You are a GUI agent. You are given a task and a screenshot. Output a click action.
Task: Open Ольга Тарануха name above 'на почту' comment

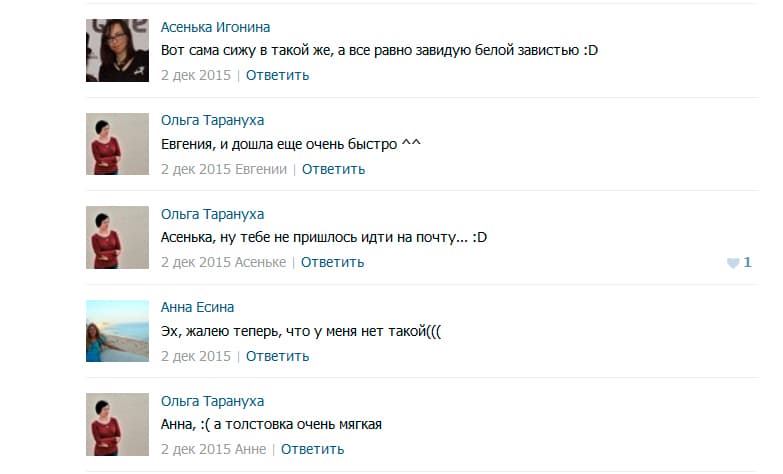click(x=212, y=214)
